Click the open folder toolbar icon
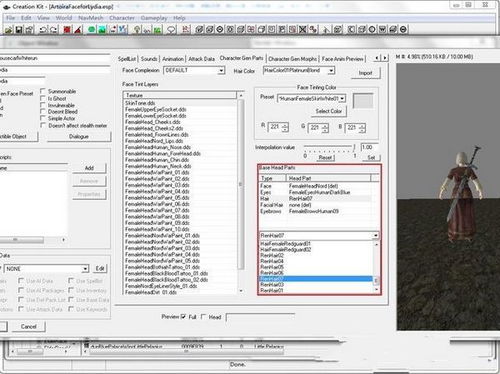500x374 pixels. tap(9, 30)
